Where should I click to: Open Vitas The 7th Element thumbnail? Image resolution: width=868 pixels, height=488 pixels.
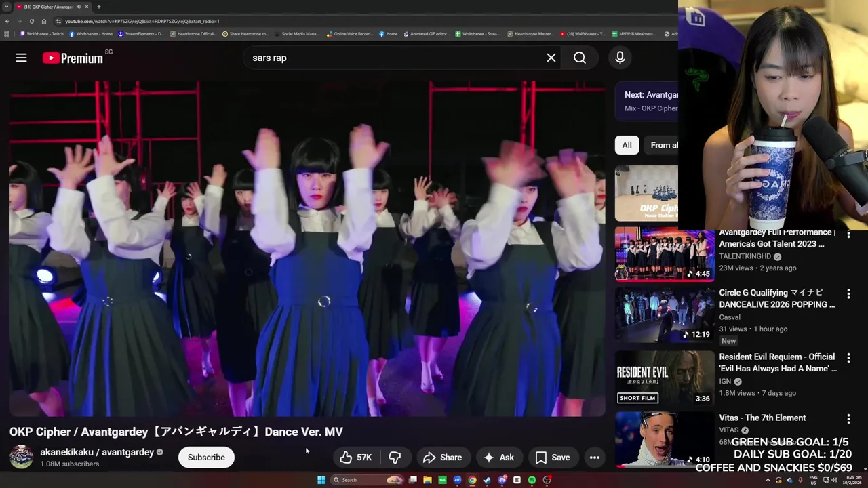coord(665,440)
